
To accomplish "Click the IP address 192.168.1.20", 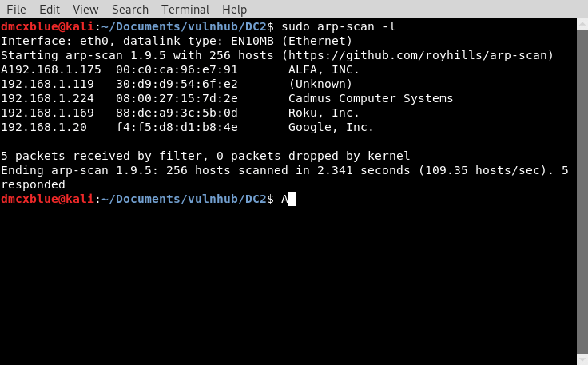I will click(44, 127).
